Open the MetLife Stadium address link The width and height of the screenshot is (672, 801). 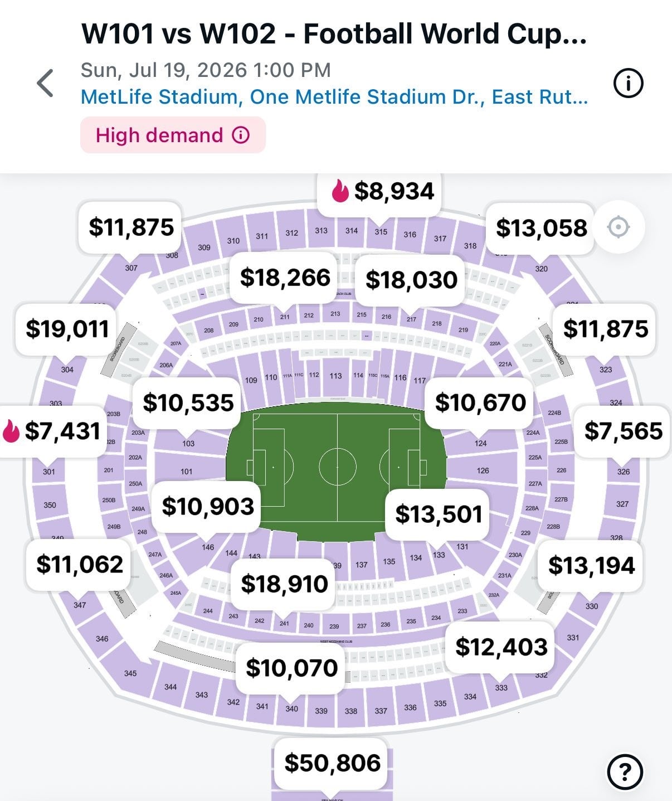click(x=334, y=97)
